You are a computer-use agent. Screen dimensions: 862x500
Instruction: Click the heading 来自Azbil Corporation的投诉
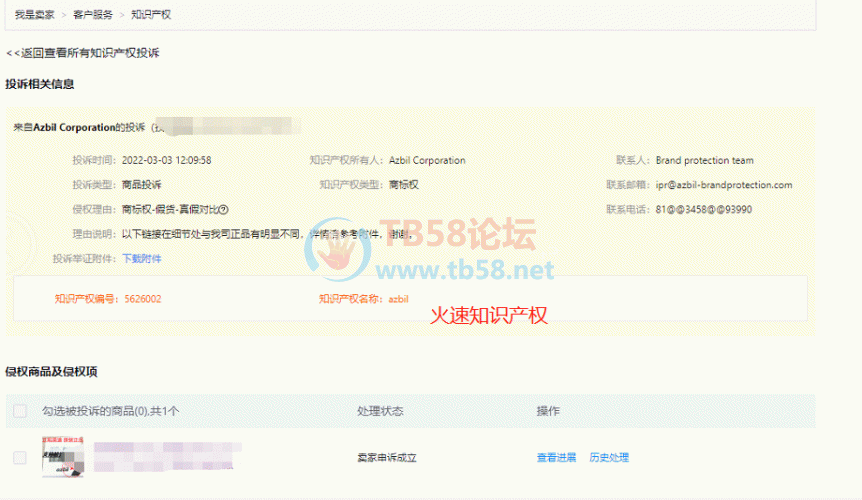[79, 127]
